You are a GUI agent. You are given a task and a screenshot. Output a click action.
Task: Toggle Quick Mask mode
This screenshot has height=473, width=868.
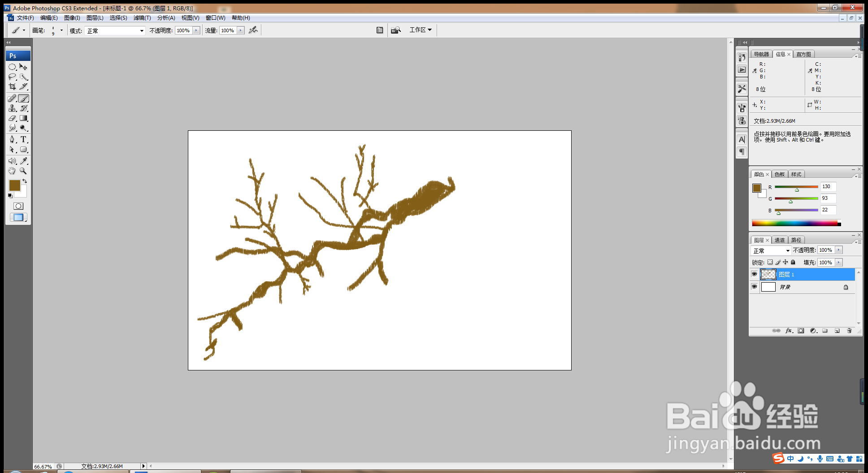pos(18,206)
